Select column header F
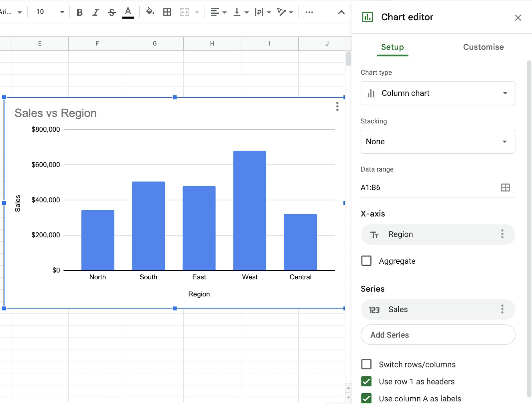 (97, 44)
